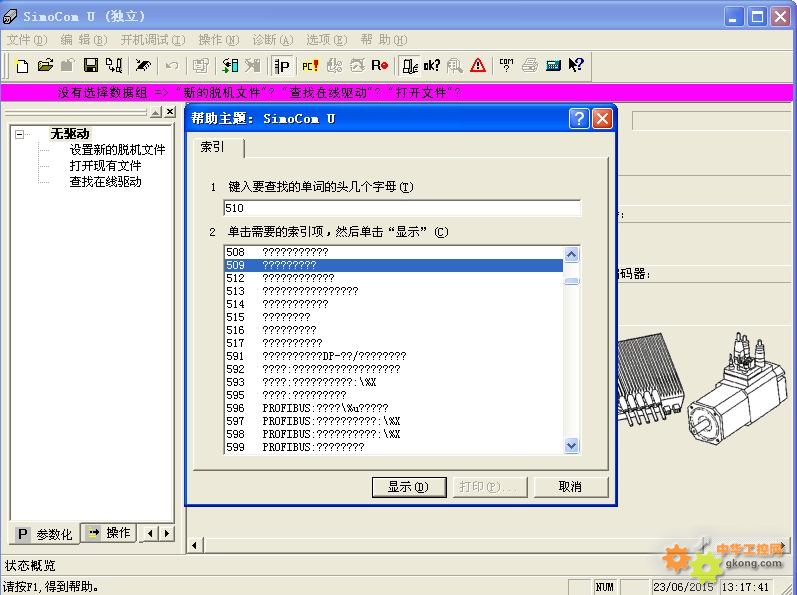The image size is (797, 595).
Task: Select index entry 597 PROFIBUS
Action: pos(394,421)
